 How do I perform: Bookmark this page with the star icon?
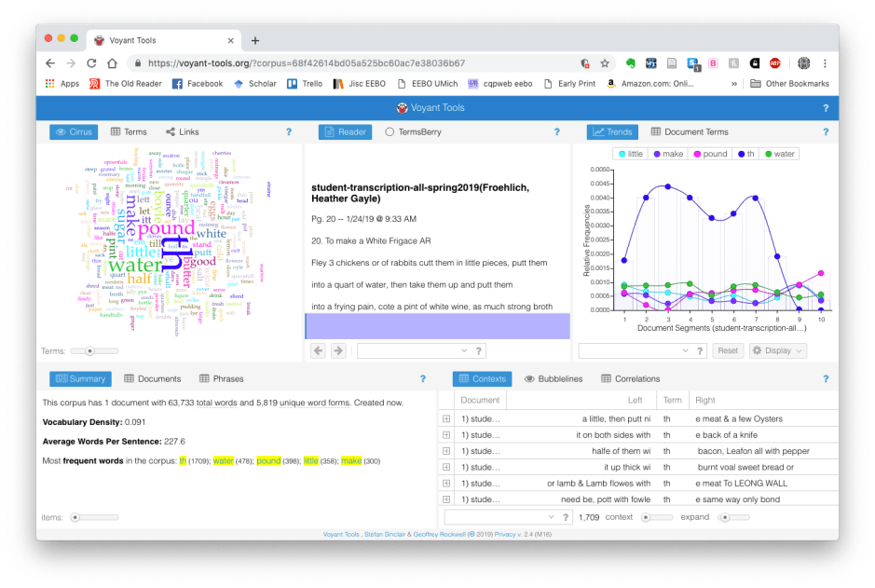pos(605,63)
